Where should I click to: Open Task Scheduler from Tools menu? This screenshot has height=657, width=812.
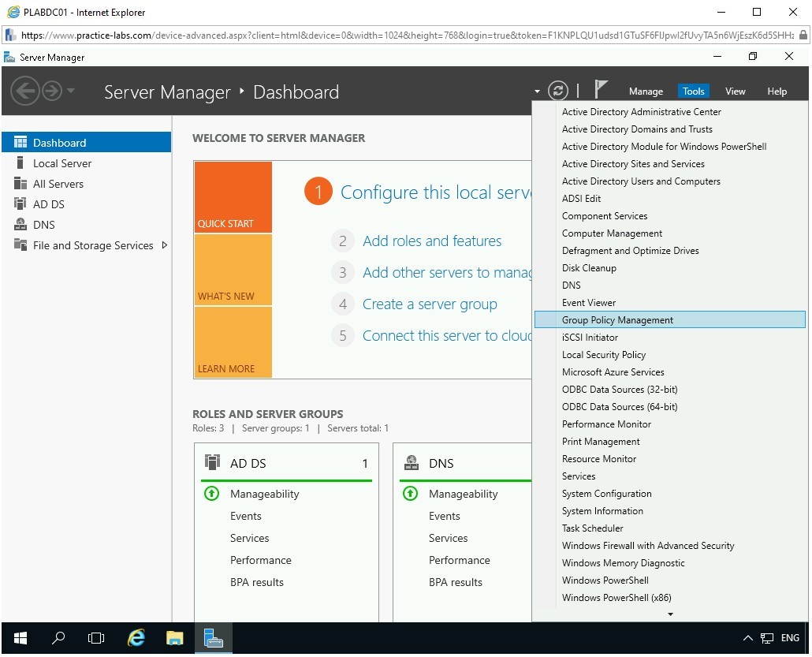coord(669,528)
